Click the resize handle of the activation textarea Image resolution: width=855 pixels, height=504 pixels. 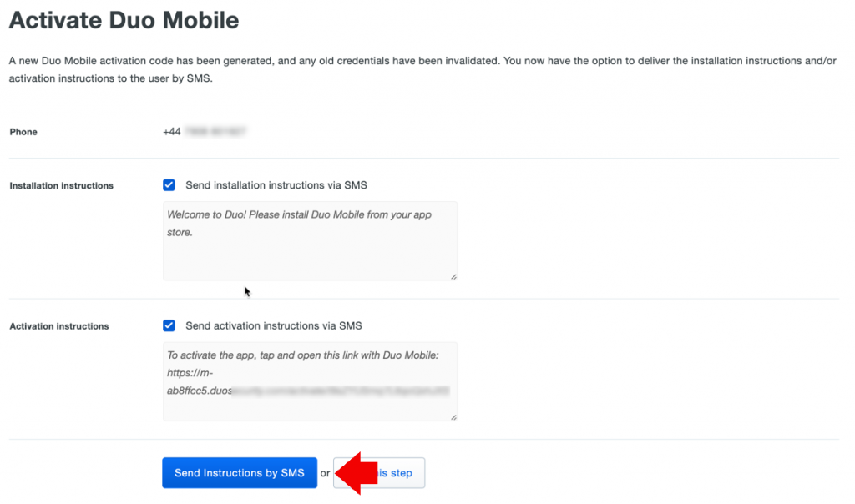(453, 416)
